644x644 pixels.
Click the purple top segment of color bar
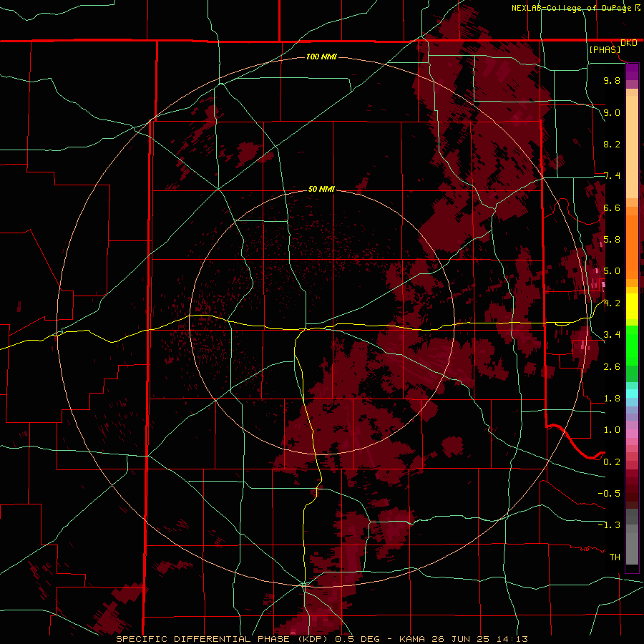[632, 72]
